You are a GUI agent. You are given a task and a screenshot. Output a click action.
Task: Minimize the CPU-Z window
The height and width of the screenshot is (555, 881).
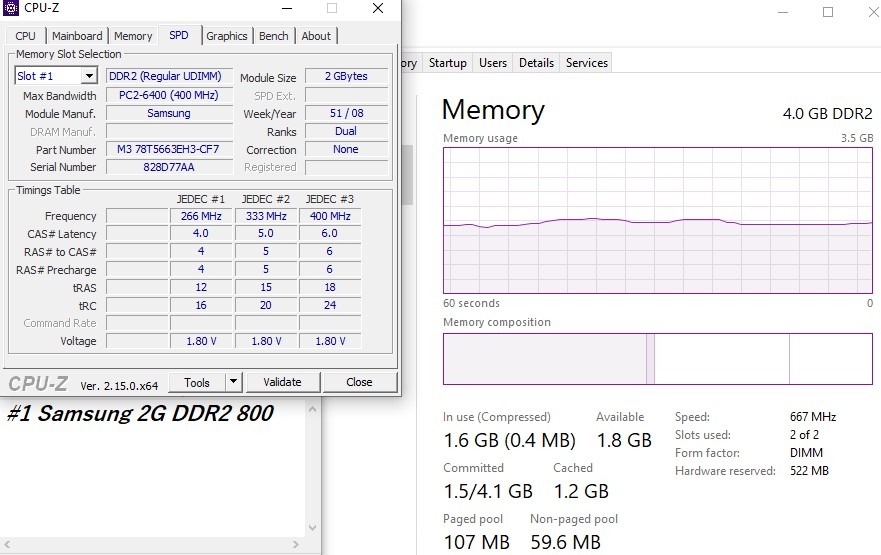pos(288,9)
